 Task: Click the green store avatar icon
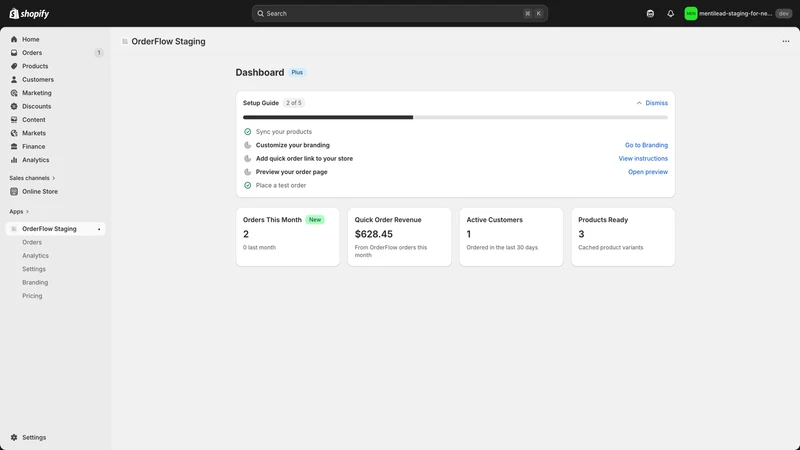pyautogui.click(x=691, y=14)
